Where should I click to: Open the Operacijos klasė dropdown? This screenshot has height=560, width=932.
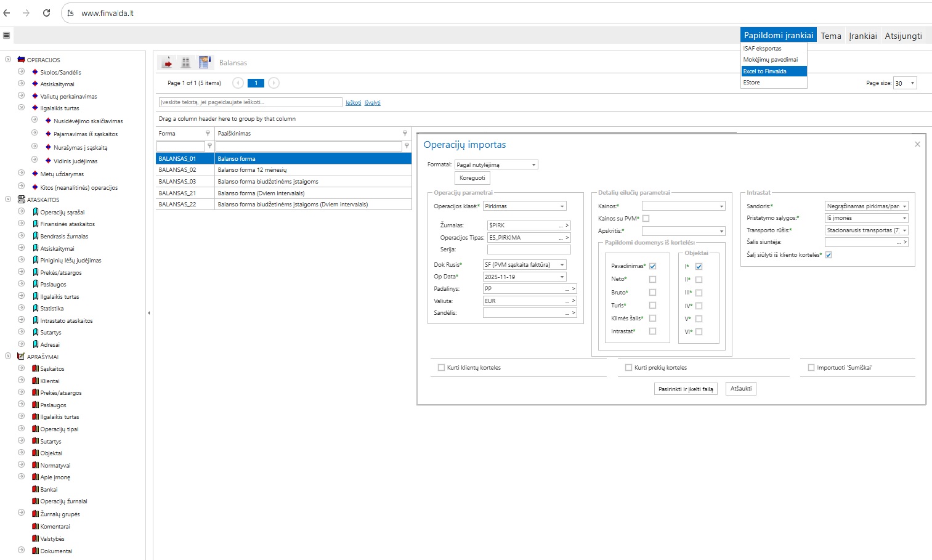click(x=562, y=206)
